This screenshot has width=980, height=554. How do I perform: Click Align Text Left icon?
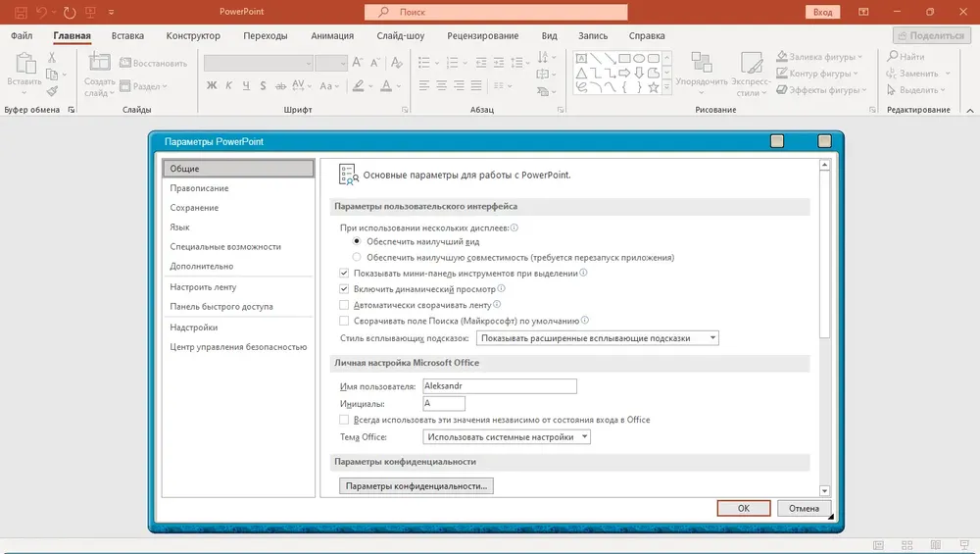424,85
